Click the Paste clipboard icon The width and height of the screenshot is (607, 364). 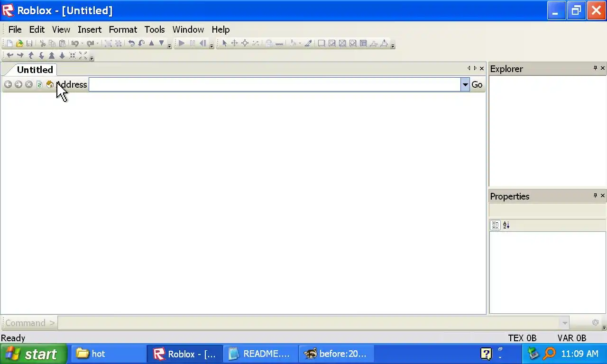[x=62, y=43]
